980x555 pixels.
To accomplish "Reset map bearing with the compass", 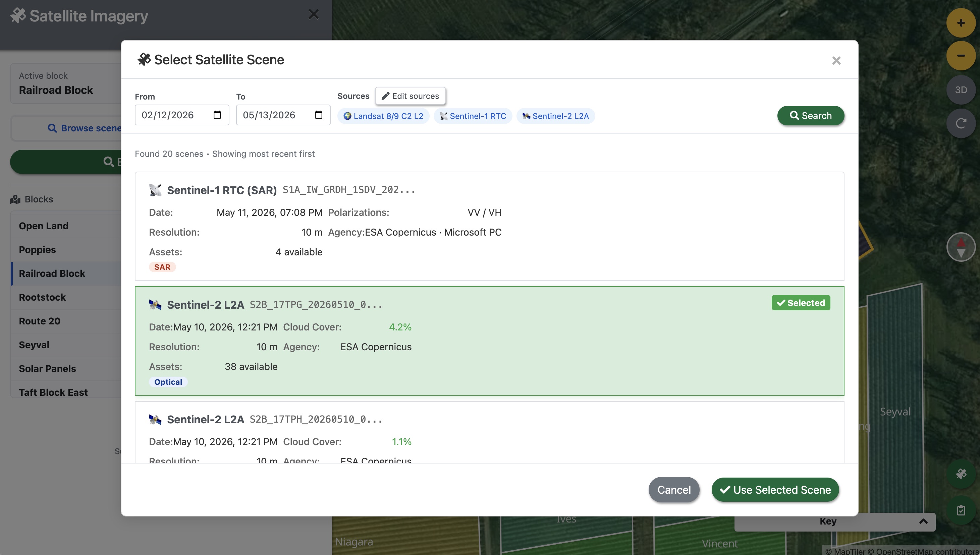I will (x=961, y=247).
